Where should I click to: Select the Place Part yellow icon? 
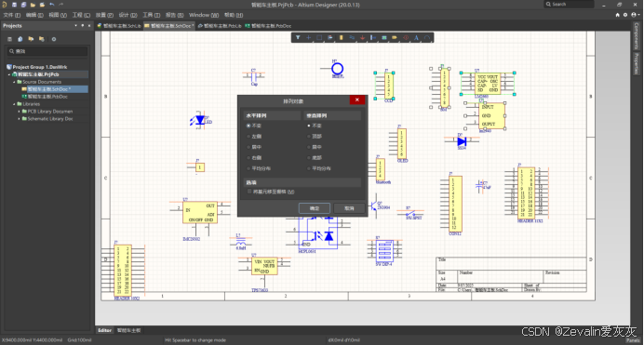pyautogui.click(x=341, y=38)
